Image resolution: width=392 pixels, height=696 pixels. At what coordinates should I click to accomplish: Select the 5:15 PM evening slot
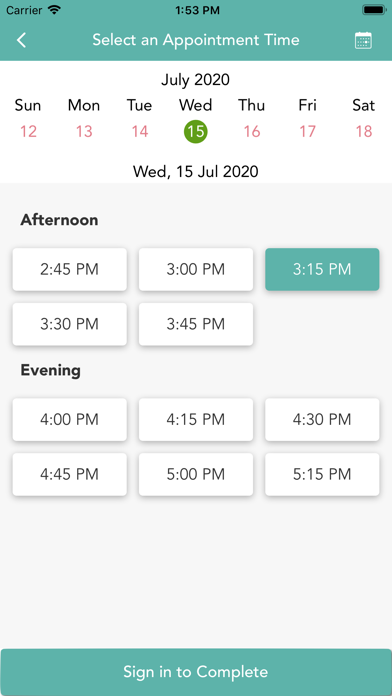pos(322,475)
